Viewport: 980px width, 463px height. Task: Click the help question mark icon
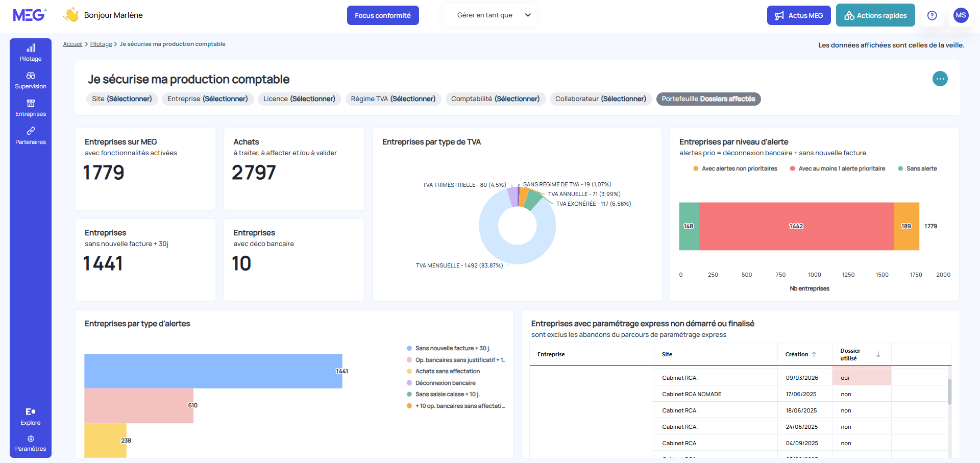[932, 15]
